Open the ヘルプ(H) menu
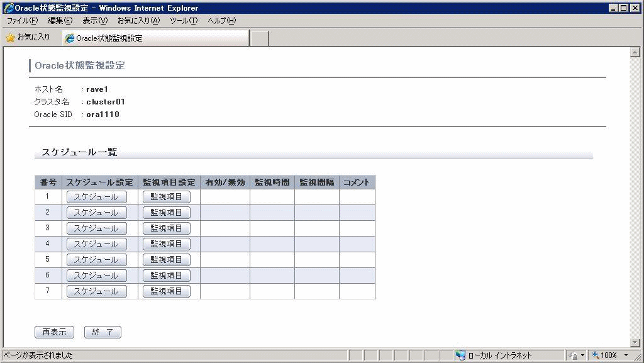Image resolution: width=644 pixels, height=363 pixels. (222, 21)
